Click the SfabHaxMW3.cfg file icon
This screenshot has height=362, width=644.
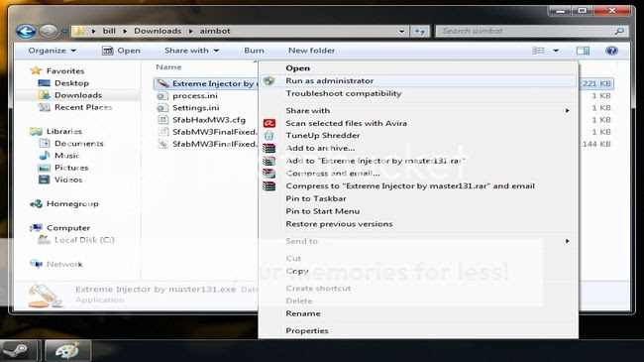pos(163,120)
